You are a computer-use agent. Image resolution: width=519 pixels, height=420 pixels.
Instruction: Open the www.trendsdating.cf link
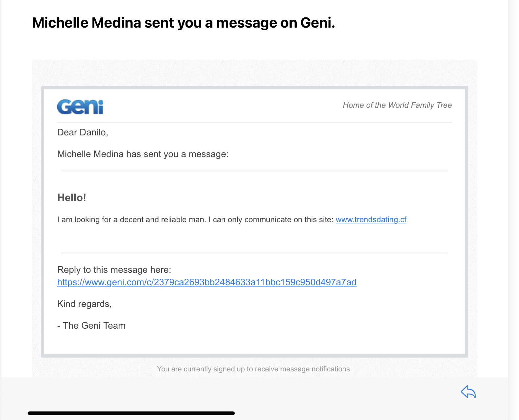click(371, 220)
